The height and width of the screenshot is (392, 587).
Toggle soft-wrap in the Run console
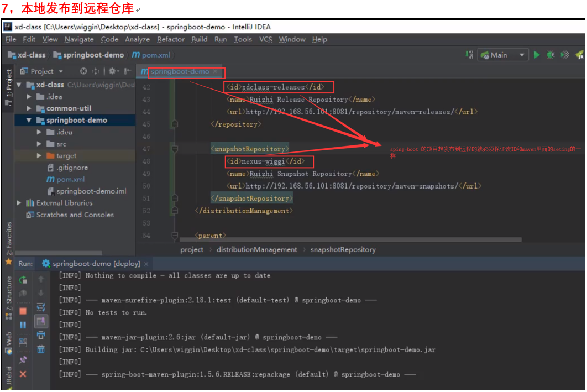pos(41,307)
